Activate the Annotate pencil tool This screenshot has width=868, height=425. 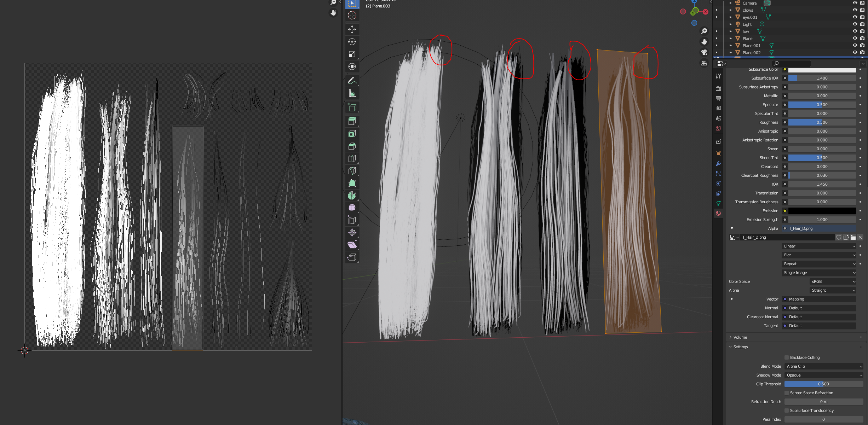pos(352,81)
